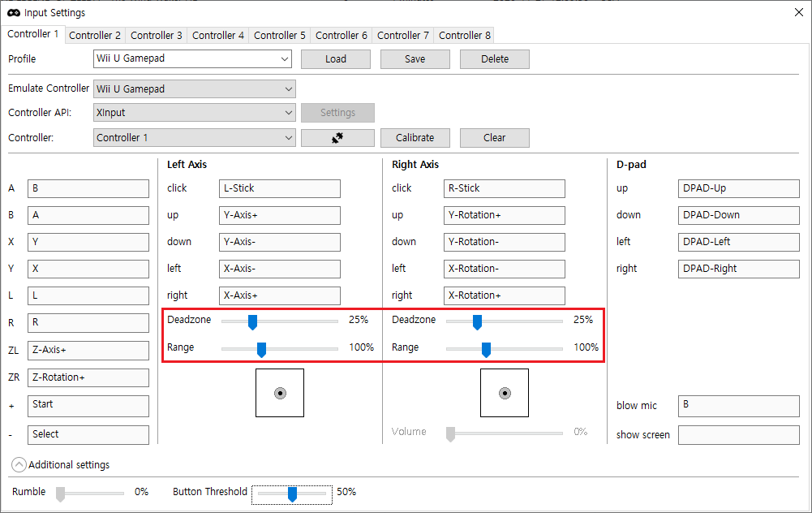Image resolution: width=812 pixels, height=513 pixels.
Task: Click the grayed-out Settings button
Action: [337, 112]
